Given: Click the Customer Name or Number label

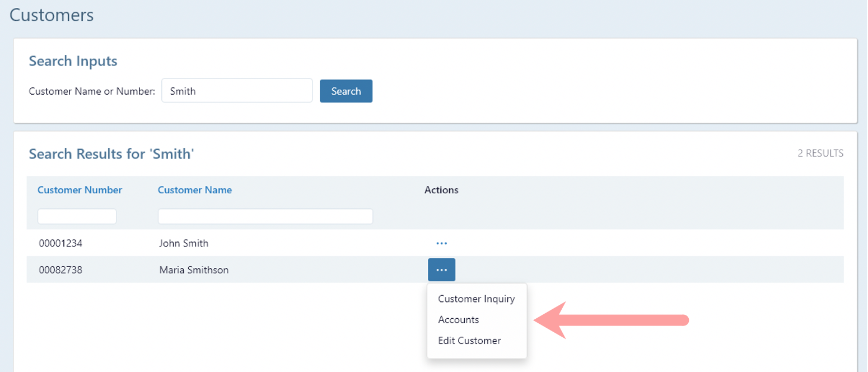Looking at the screenshot, I should pyautogui.click(x=92, y=91).
